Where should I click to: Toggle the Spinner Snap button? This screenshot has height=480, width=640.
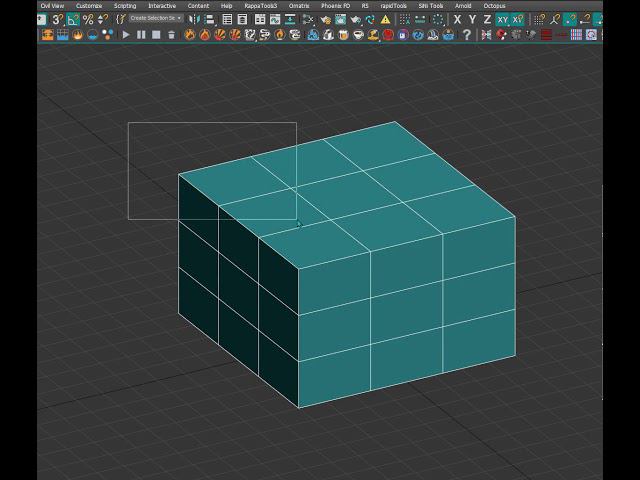[103, 19]
